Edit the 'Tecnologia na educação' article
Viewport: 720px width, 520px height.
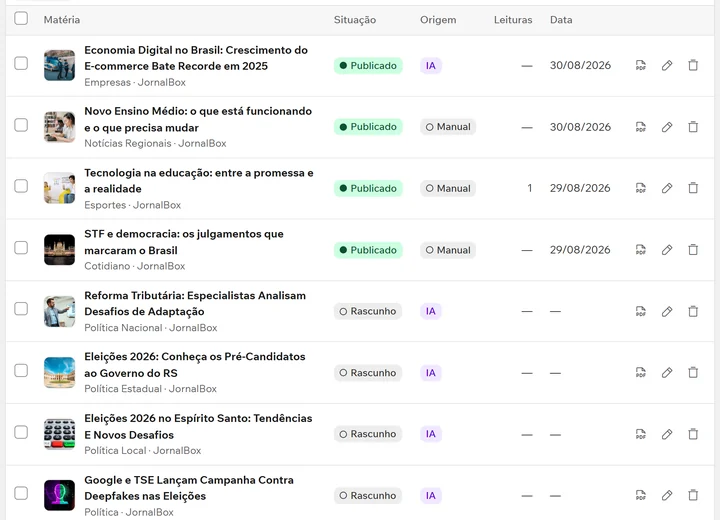pos(667,188)
